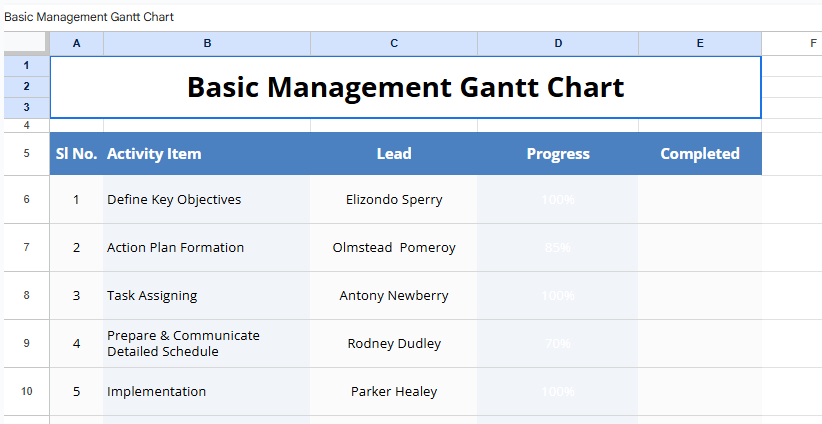Select progress cell for Task Assigning row

tap(558, 295)
